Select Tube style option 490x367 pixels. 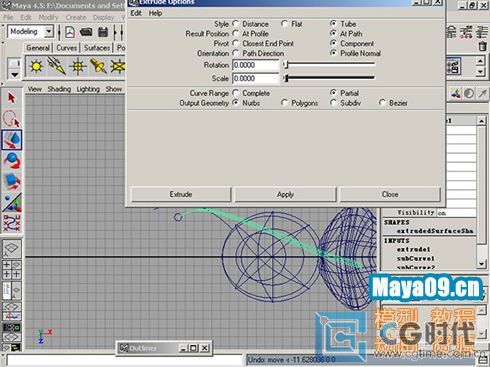pyautogui.click(x=333, y=24)
